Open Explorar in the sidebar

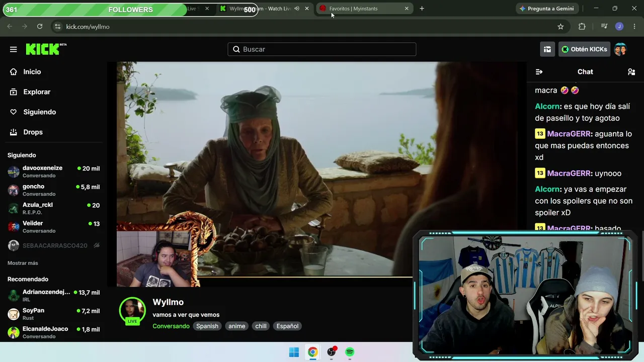[x=37, y=92]
